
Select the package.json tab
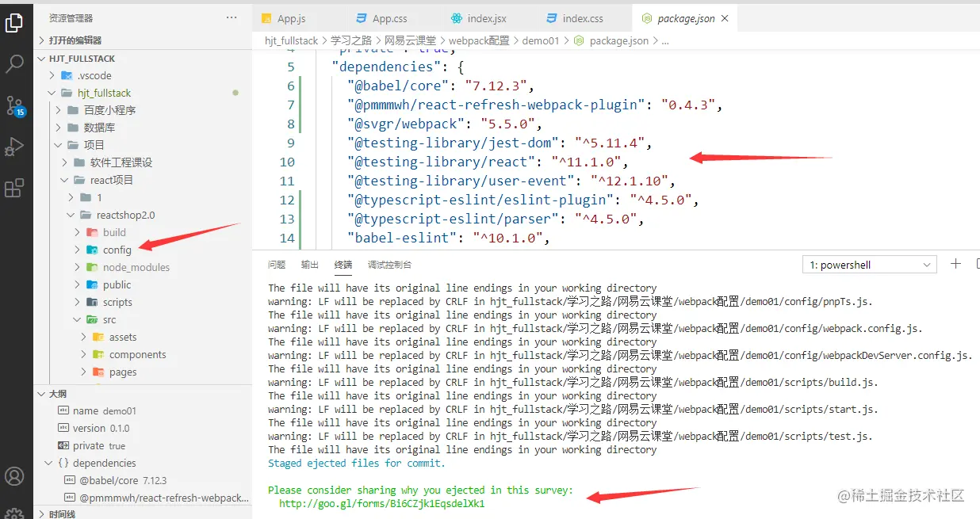687,18
